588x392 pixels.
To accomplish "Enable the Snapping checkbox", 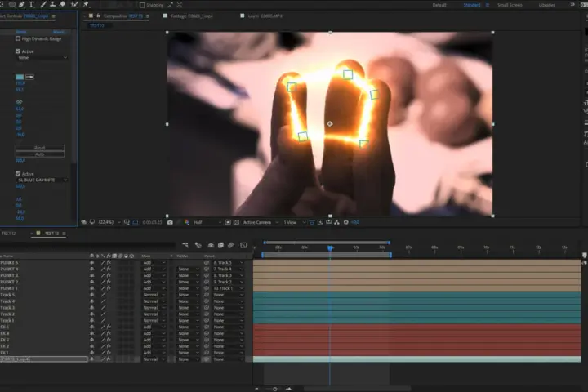I will click(142, 5).
